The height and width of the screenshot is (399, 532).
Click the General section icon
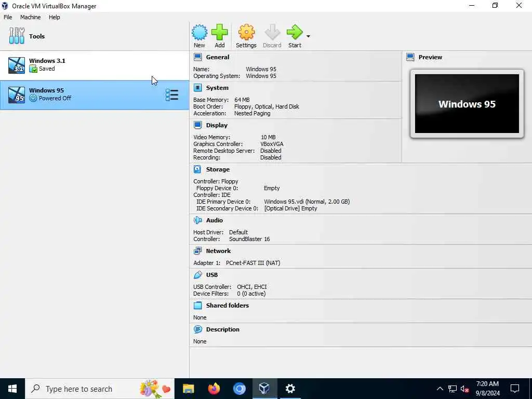click(x=198, y=57)
